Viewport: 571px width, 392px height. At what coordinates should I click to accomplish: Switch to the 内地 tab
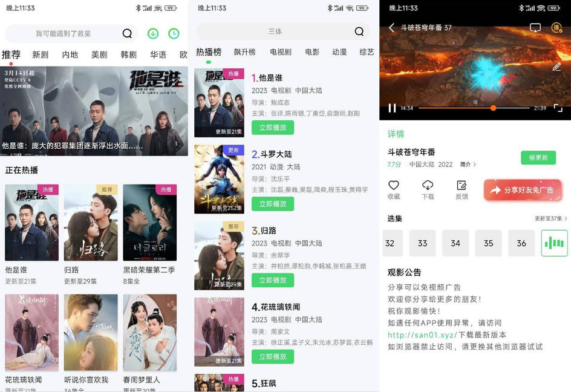pos(70,54)
